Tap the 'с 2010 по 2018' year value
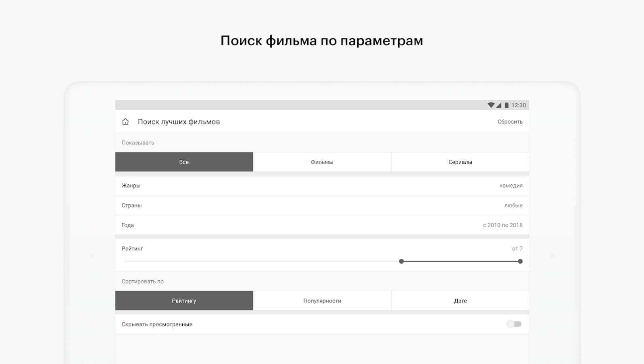This screenshot has height=364, width=644. [503, 225]
